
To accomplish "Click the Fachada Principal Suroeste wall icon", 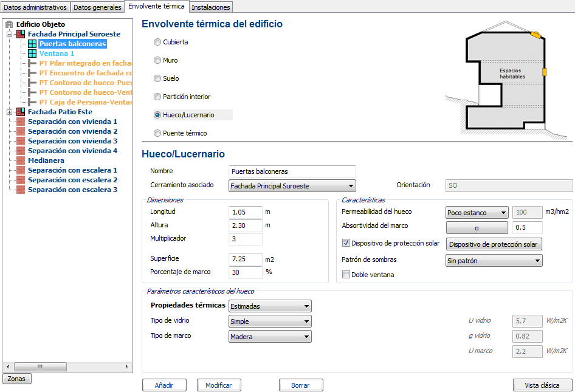I will click(20, 33).
